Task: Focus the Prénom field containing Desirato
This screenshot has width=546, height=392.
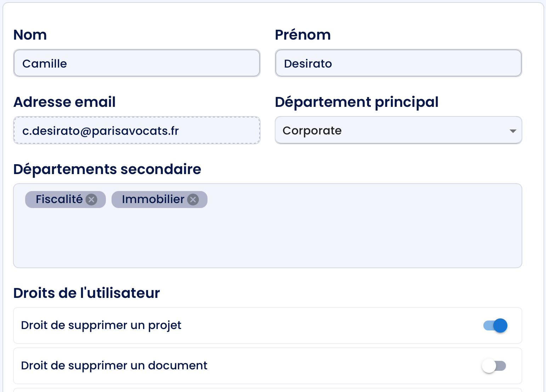Action: point(398,63)
